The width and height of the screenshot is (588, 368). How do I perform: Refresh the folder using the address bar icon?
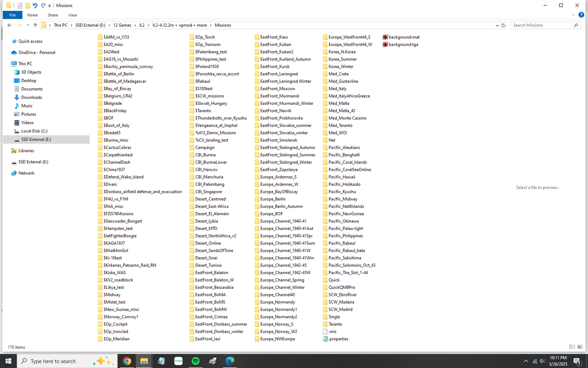503,25
